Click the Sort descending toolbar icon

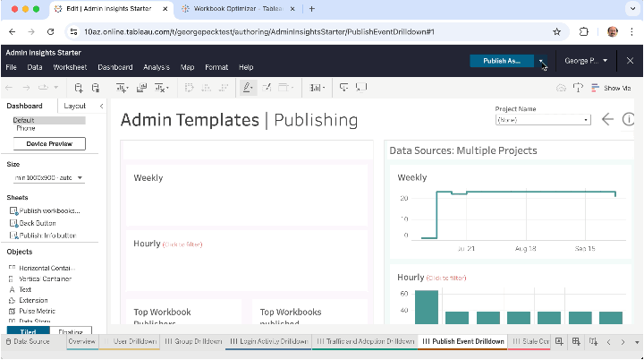(224, 88)
